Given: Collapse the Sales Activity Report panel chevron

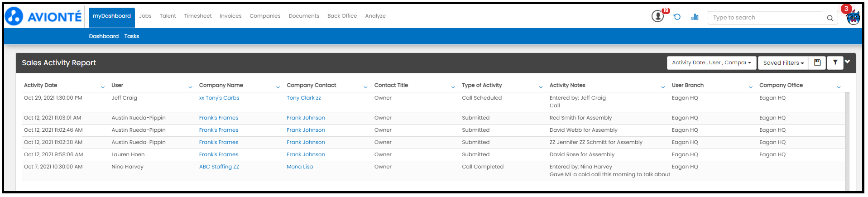Looking at the screenshot, I should tap(847, 62).
